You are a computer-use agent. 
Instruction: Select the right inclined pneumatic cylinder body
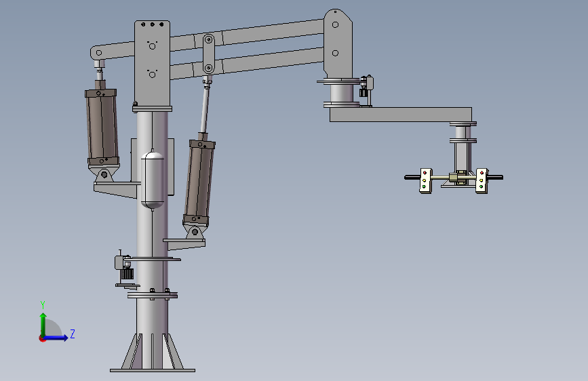(x=199, y=182)
